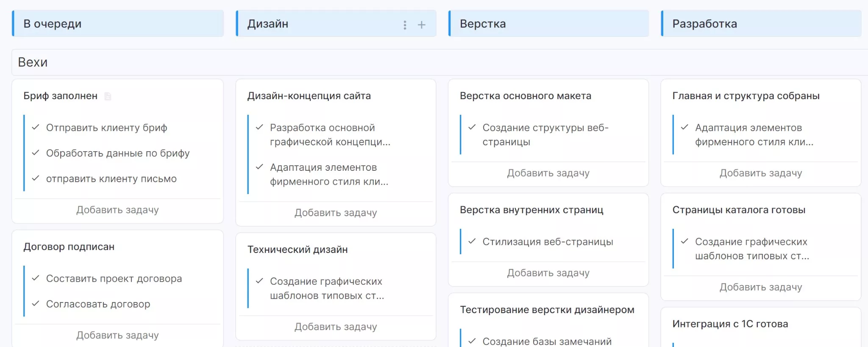868x347 pixels.
Task: Open the Интеграция с 1С готова card
Action: [x=730, y=324]
